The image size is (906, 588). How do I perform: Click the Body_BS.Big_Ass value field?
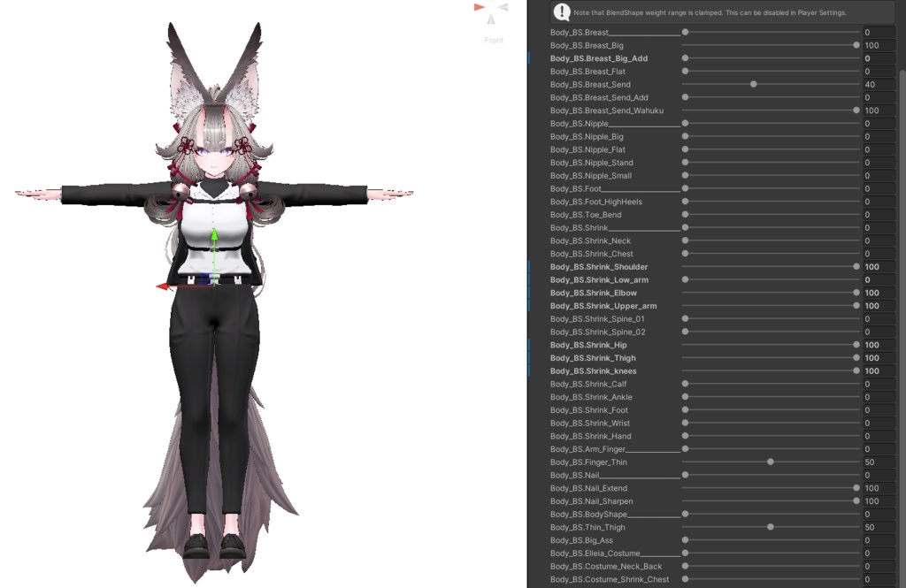coord(879,540)
